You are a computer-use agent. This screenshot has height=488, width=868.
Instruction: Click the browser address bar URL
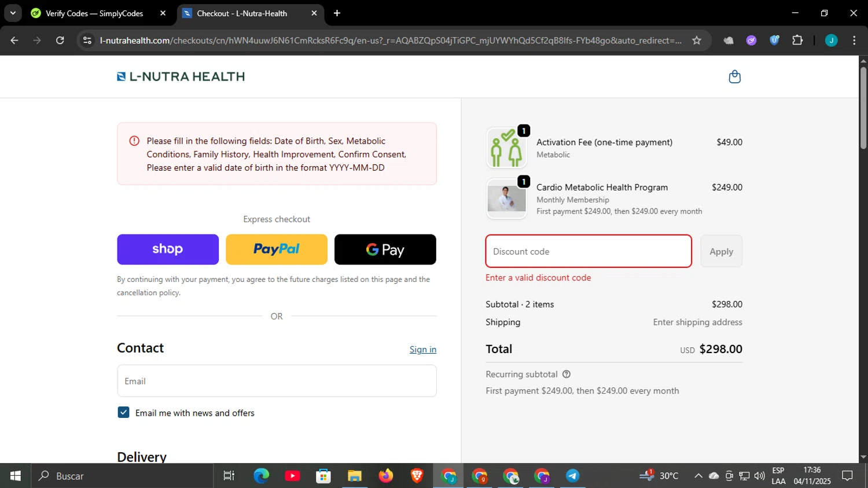click(x=391, y=41)
